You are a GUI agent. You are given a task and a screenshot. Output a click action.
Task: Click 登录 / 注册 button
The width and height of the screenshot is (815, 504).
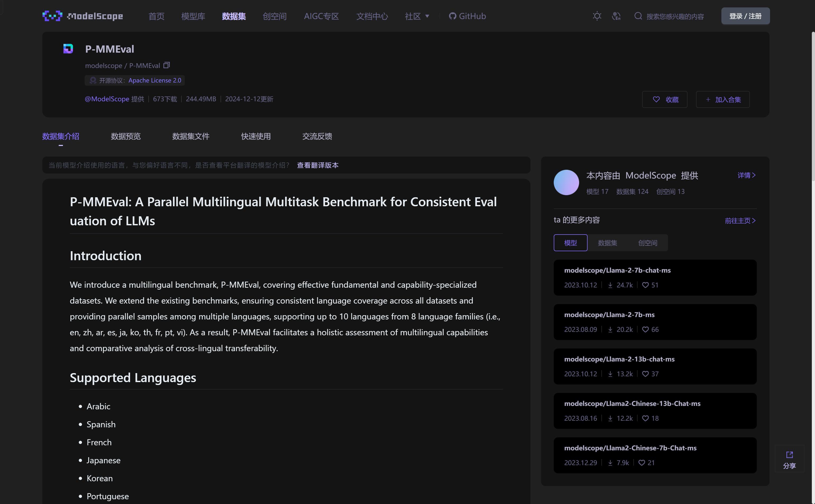coord(745,16)
